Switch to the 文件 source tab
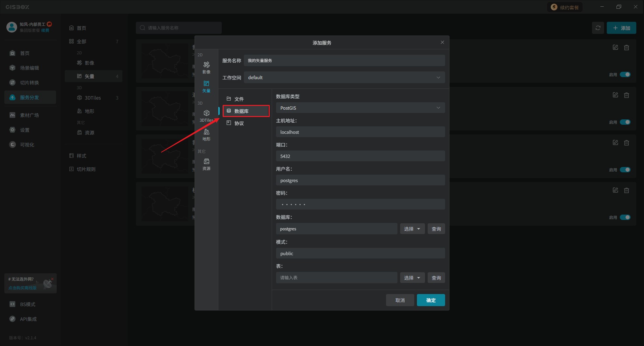The height and width of the screenshot is (346, 644). click(x=239, y=99)
